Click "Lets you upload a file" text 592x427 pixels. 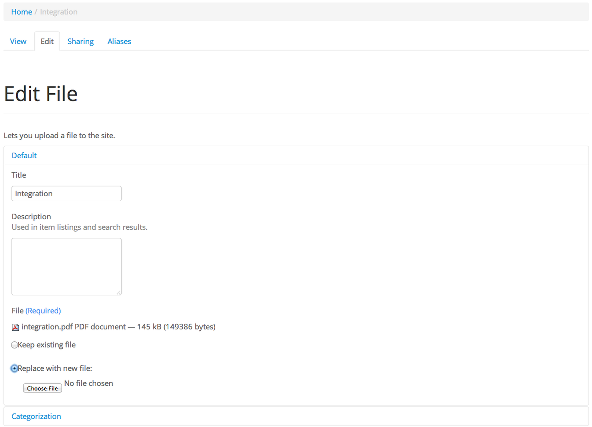pos(59,135)
